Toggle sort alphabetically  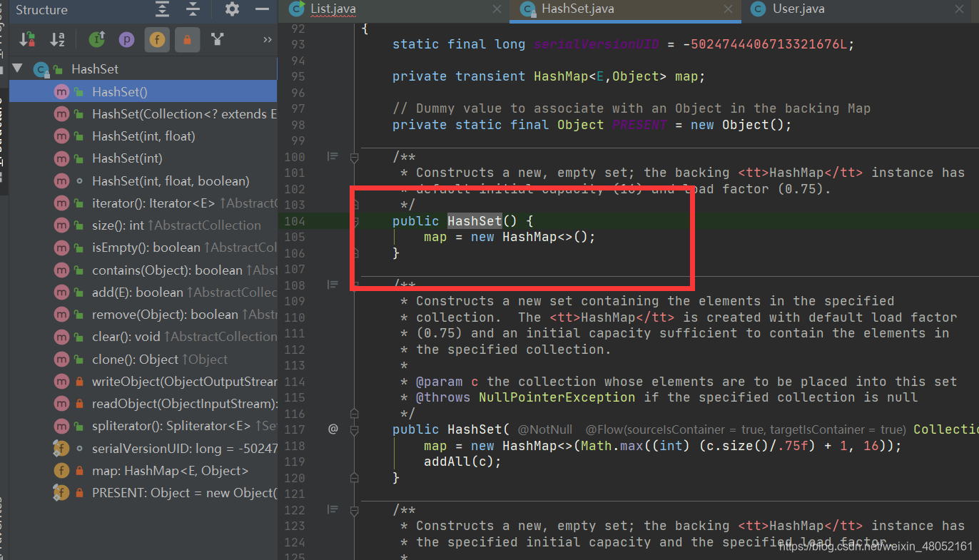tap(57, 40)
